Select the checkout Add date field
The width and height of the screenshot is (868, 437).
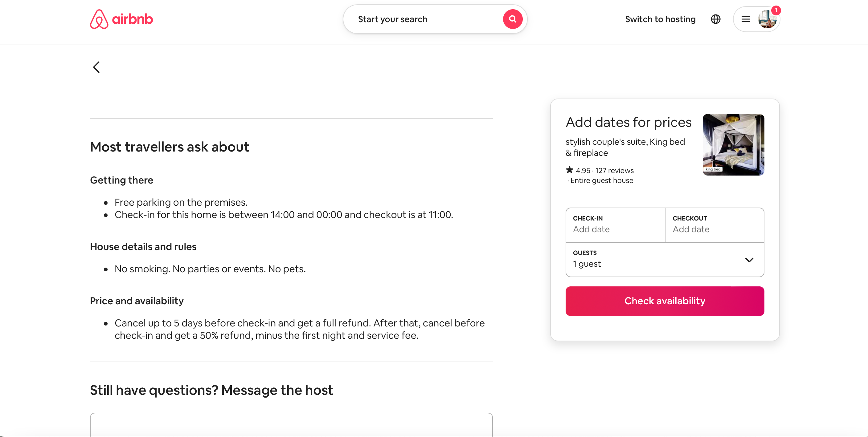[x=714, y=225]
